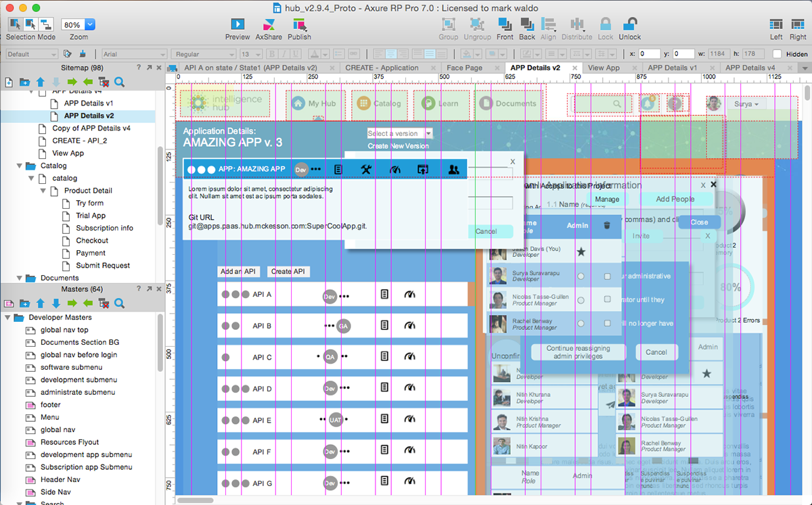
Task: Check the box in Rachel Benway row
Action: click(x=607, y=324)
